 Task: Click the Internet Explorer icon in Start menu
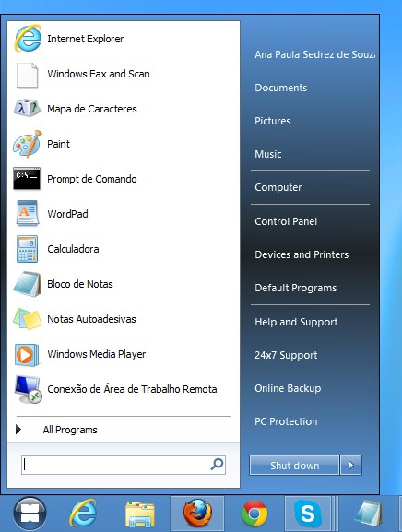coord(28,38)
